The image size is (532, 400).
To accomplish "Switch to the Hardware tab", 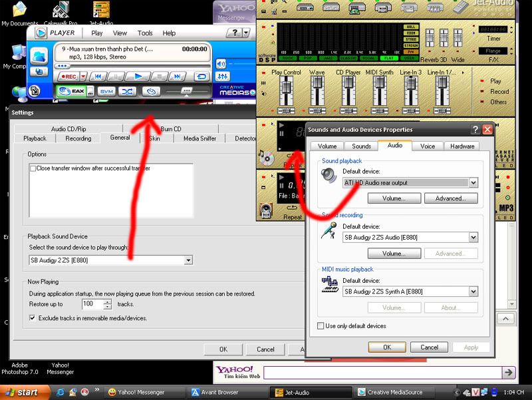I will pyautogui.click(x=462, y=146).
